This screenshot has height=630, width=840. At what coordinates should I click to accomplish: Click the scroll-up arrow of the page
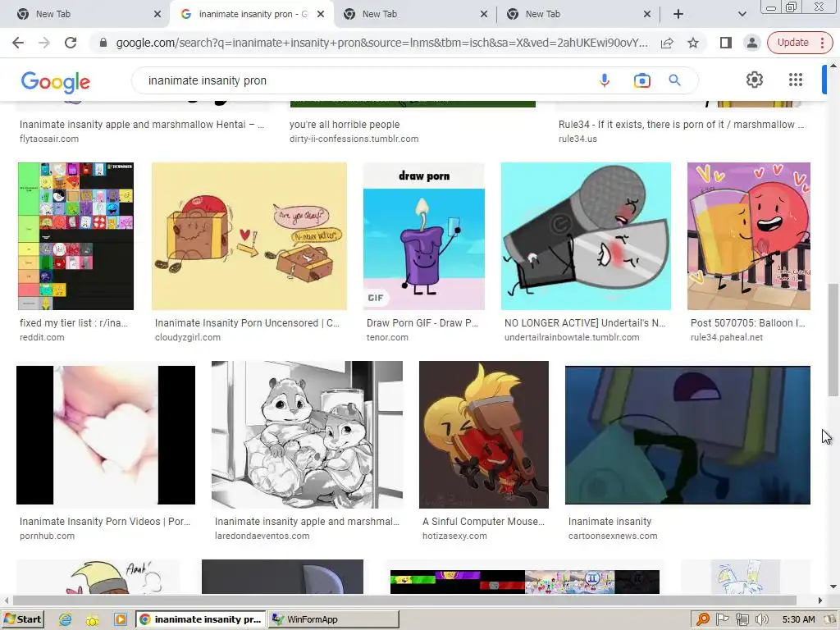point(833,65)
